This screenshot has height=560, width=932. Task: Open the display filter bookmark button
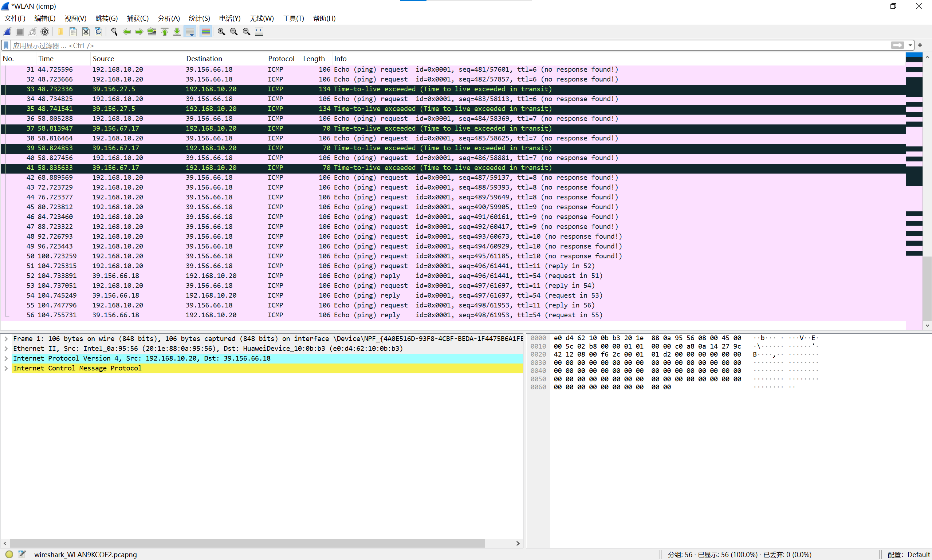(6, 45)
